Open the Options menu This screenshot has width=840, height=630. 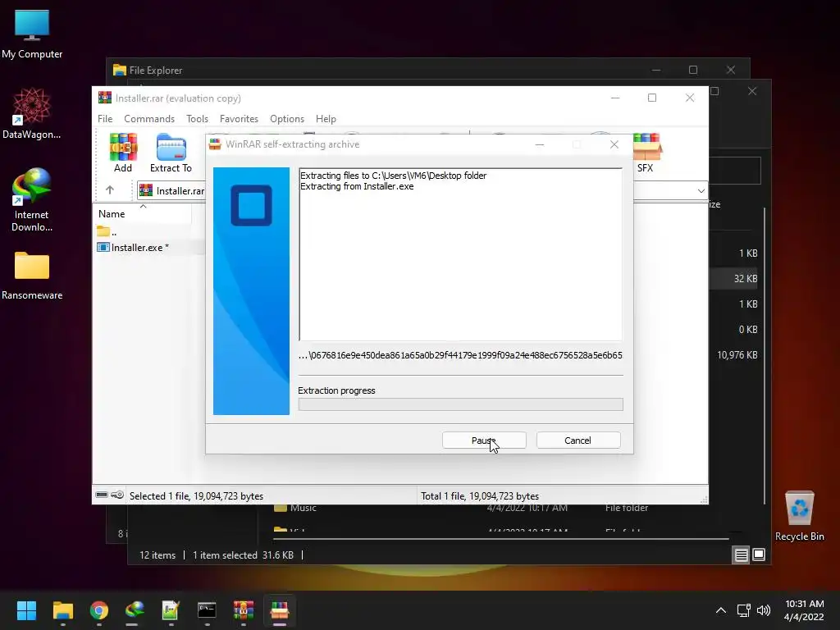click(x=287, y=118)
